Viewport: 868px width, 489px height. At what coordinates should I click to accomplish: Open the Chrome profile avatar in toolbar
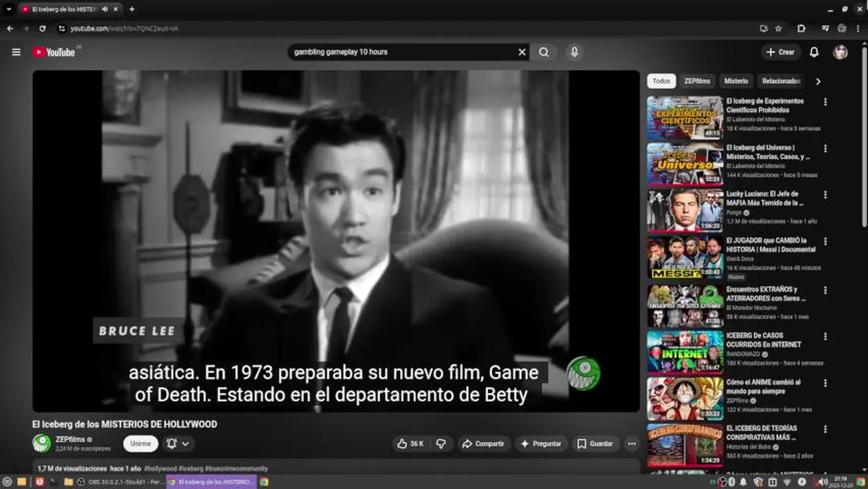[x=842, y=29]
